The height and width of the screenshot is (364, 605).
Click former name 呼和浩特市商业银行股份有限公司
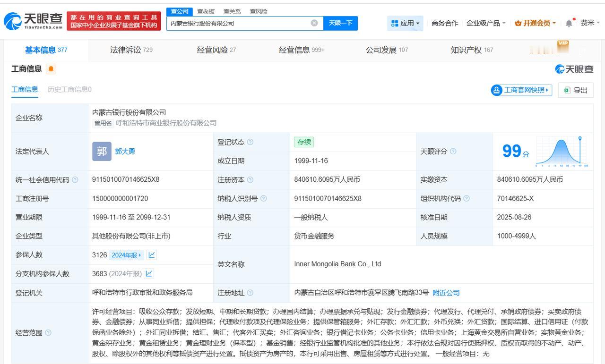[166, 123]
